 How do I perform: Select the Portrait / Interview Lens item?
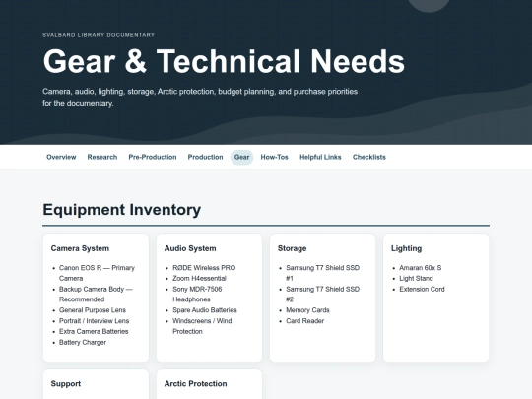click(94, 321)
